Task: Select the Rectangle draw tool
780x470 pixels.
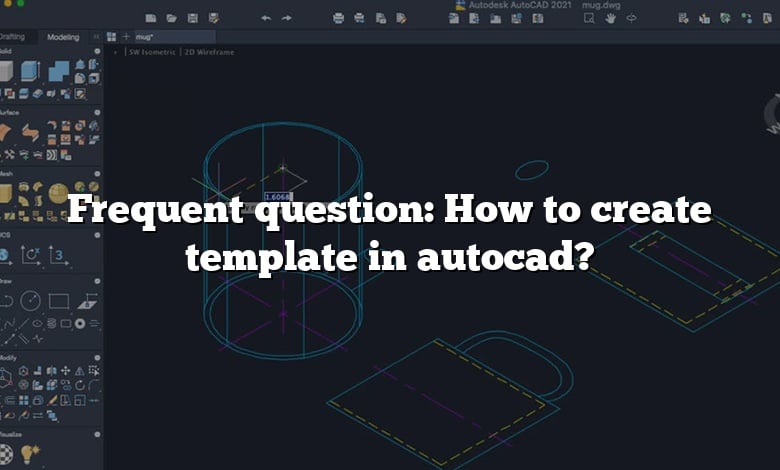Action: pos(59,301)
